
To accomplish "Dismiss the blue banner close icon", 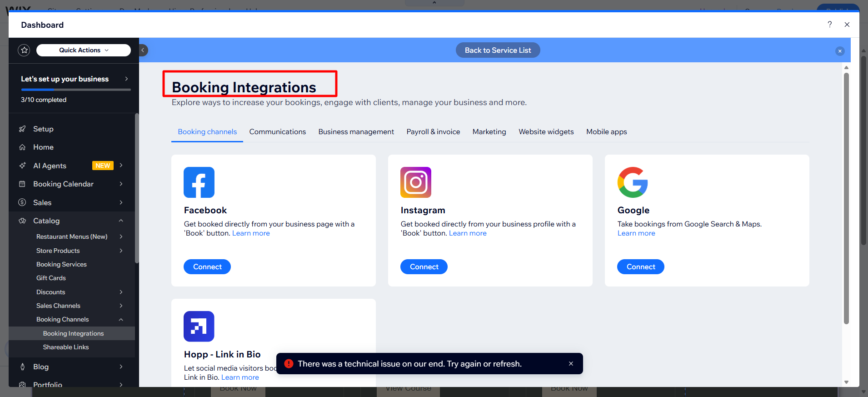I will pos(840,51).
